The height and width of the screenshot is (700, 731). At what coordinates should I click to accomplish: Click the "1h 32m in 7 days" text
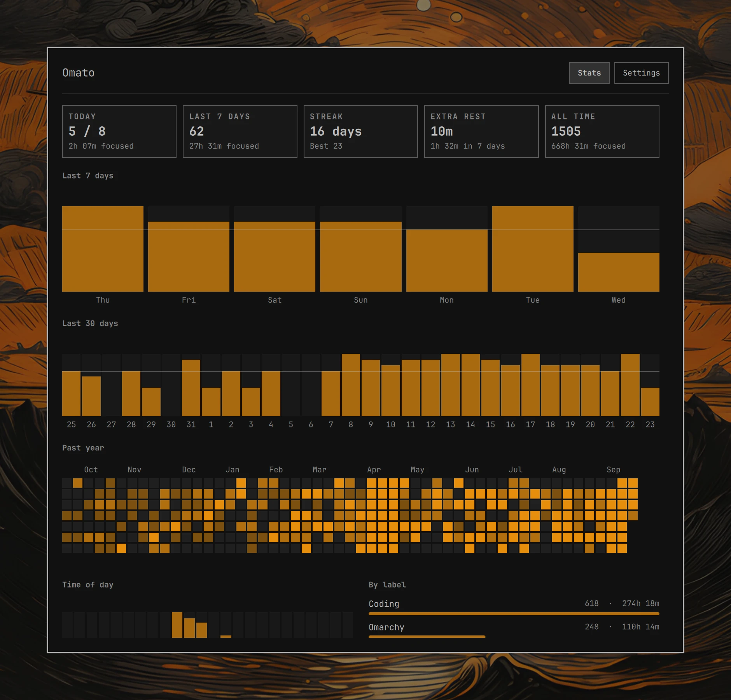pos(468,146)
